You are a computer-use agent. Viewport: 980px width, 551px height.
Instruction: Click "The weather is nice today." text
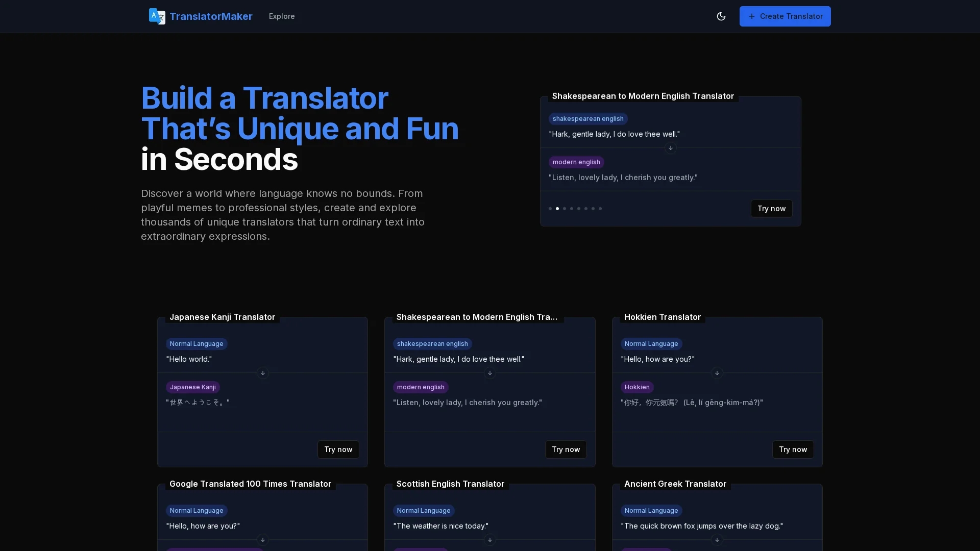coord(440,526)
